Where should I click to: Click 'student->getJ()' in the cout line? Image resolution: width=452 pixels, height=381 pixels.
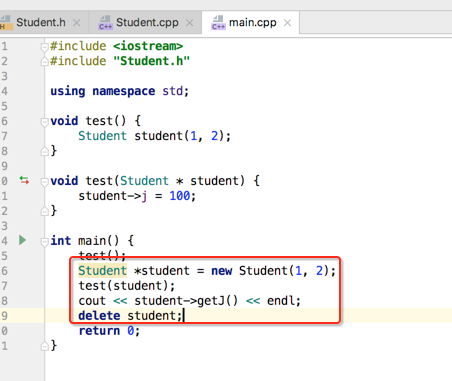[x=186, y=301]
